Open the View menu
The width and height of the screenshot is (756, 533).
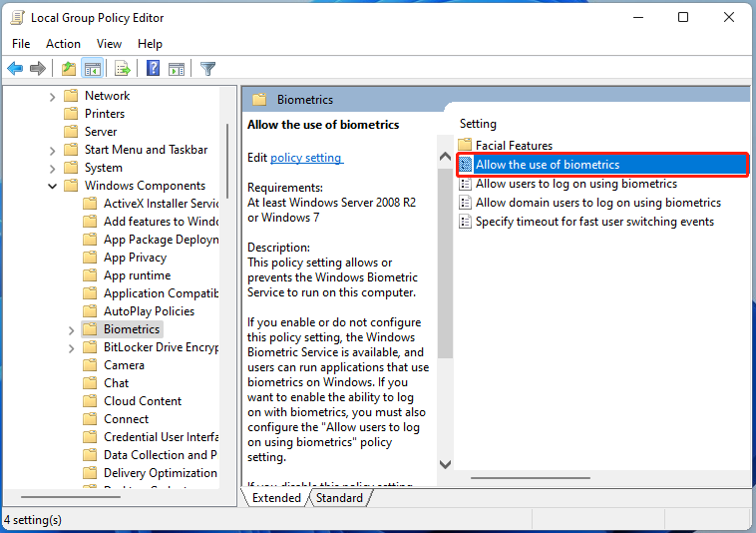[x=109, y=44]
